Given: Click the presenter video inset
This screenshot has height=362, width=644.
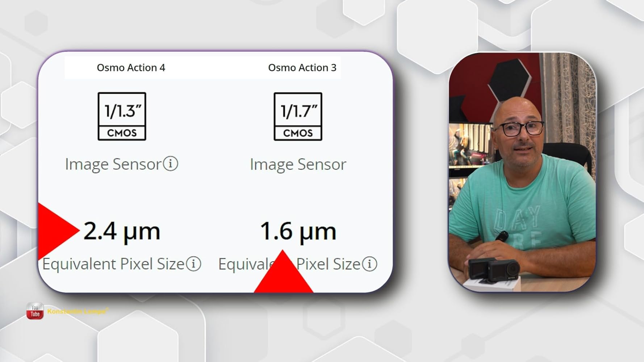Looking at the screenshot, I should coord(522,172).
